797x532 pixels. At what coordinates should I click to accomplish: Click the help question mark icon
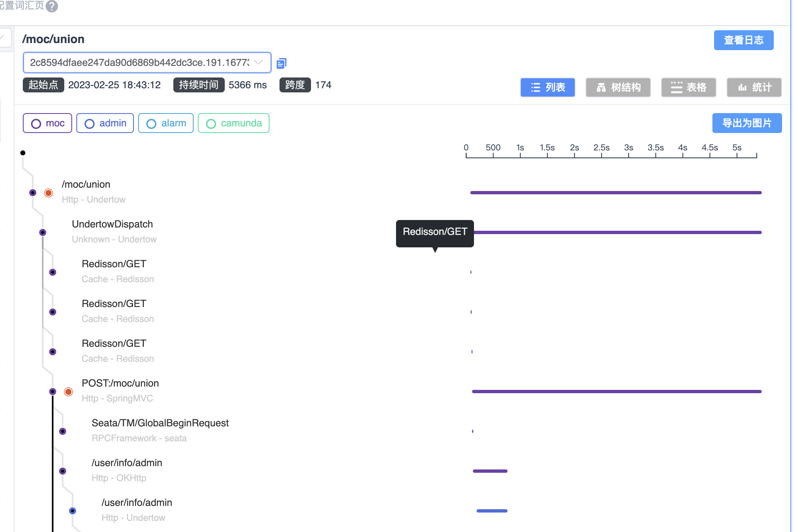click(52, 6)
